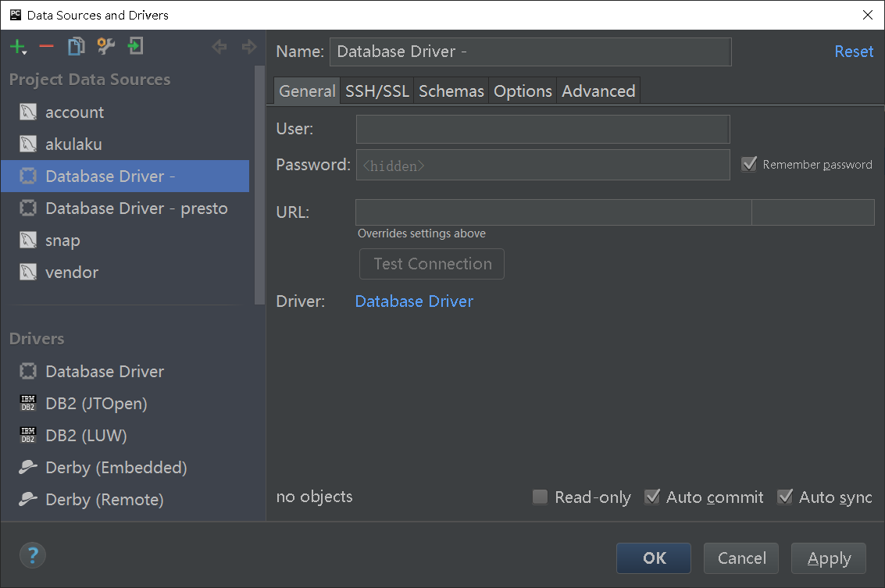Navigate back with the left arrow icon
Viewport: 885px width, 588px height.
219,46
